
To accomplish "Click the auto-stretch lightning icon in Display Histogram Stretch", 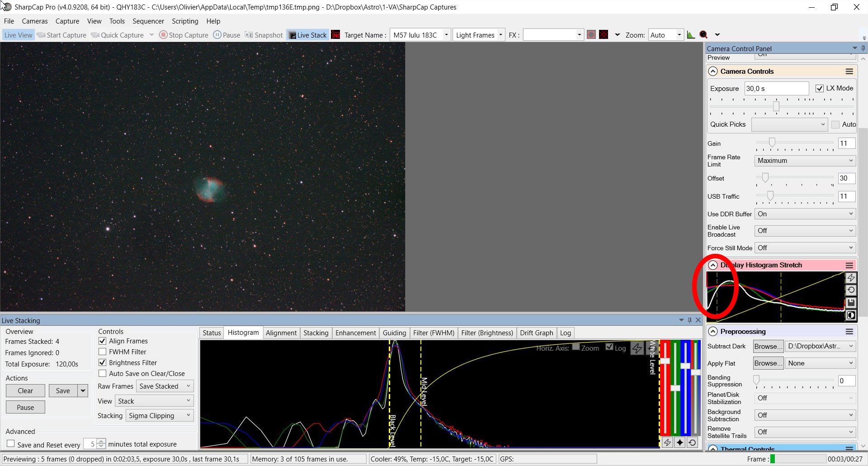I will [x=851, y=278].
